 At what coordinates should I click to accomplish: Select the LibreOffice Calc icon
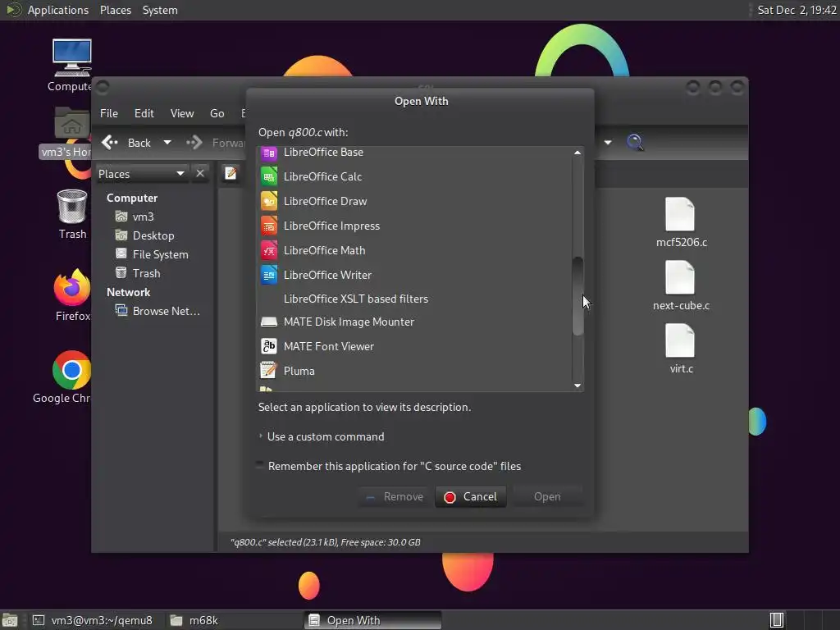pos(269,177)
